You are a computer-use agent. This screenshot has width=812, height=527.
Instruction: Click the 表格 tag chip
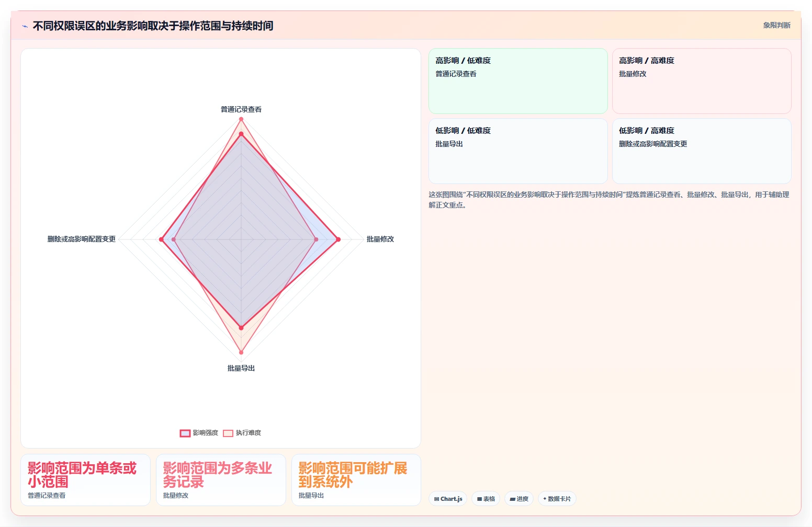pyautogui.click(x=486, y=499)
